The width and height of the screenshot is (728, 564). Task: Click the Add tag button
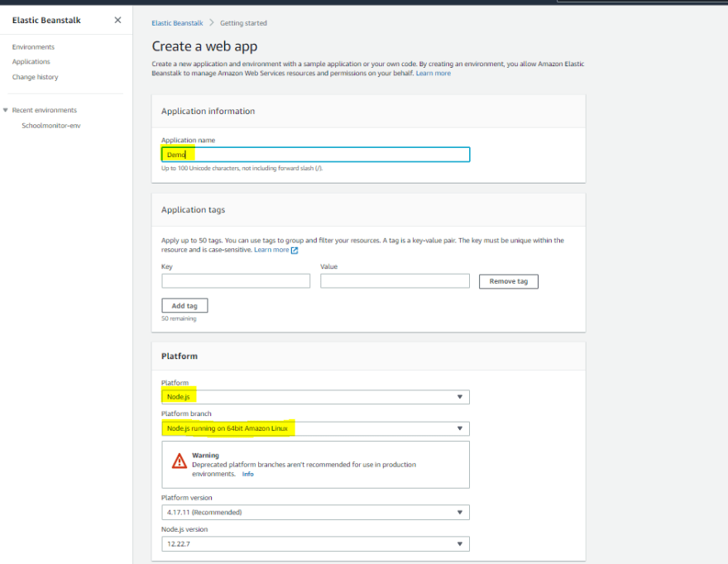click(x=184, y=305)
